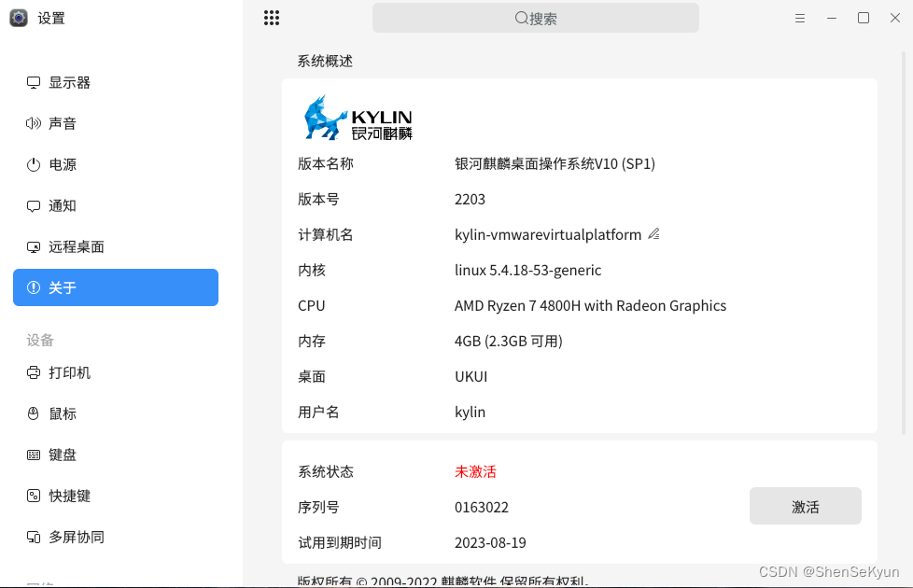The width and height of the screenshot is (913, 588).
Task: Click the trial expiry date 2023-08-19
Action: click(490, 542)
